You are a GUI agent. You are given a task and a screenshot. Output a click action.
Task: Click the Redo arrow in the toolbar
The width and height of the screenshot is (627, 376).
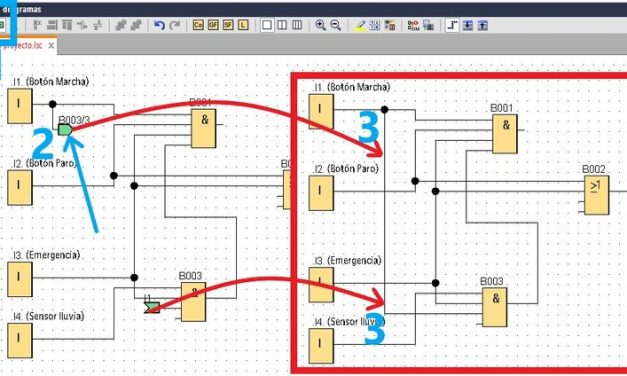click(x=175, y=25)
